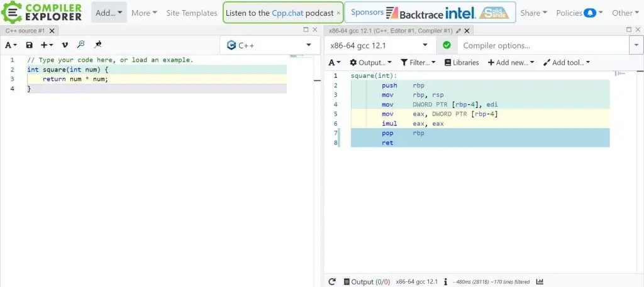Click the comment line 'Type your code here'
This screenshot has width=644, height=287.
110,60
